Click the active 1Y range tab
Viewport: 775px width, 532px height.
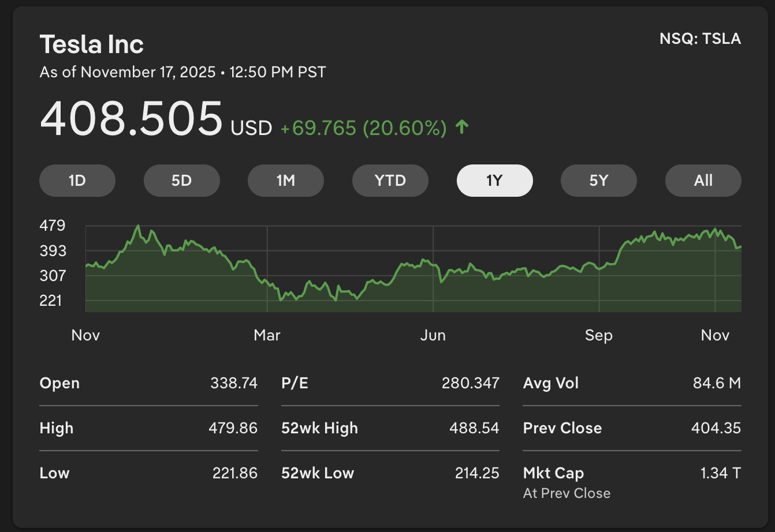494,181
